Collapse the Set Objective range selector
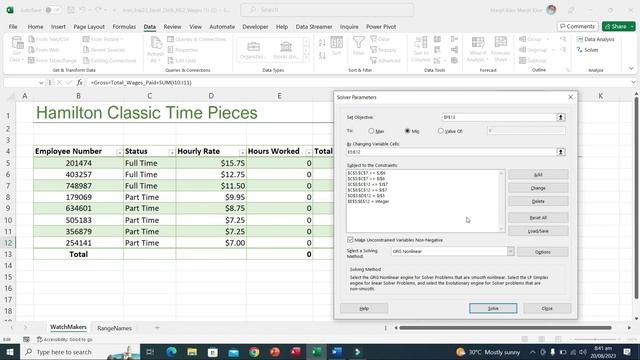The height and width of the screenshot is (360, 640). tap(561, 117)
